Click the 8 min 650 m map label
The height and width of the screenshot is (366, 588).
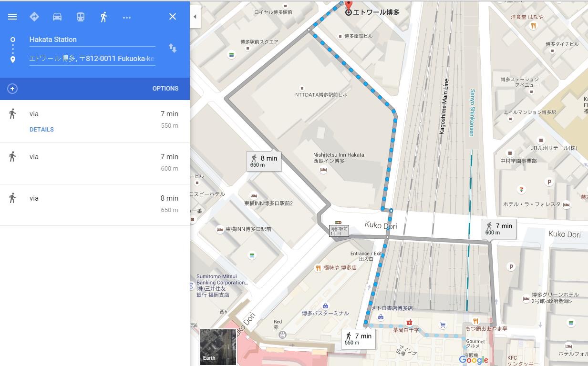(x=264, y=161)
